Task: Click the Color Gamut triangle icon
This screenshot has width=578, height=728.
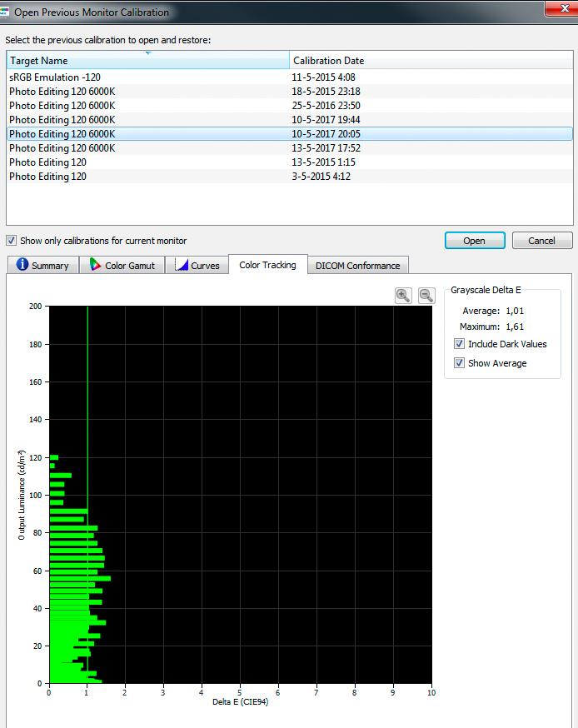Action: [95, 265]
